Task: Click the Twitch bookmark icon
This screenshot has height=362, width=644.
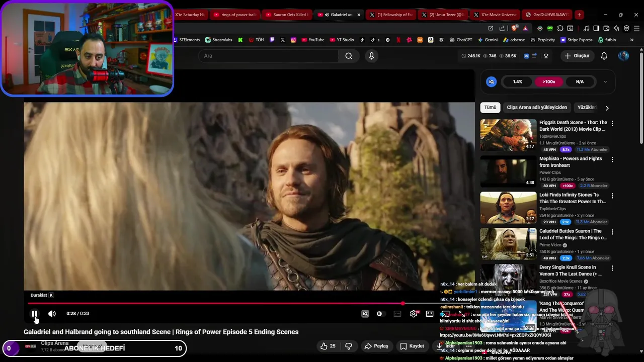Action: pyautogui.click(x=272, y=40)
